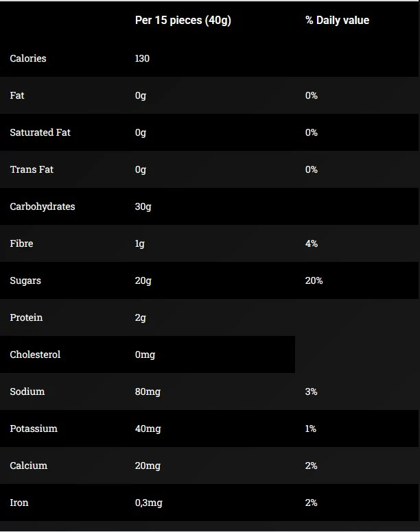Select the Protein row label

click(26, 317)
